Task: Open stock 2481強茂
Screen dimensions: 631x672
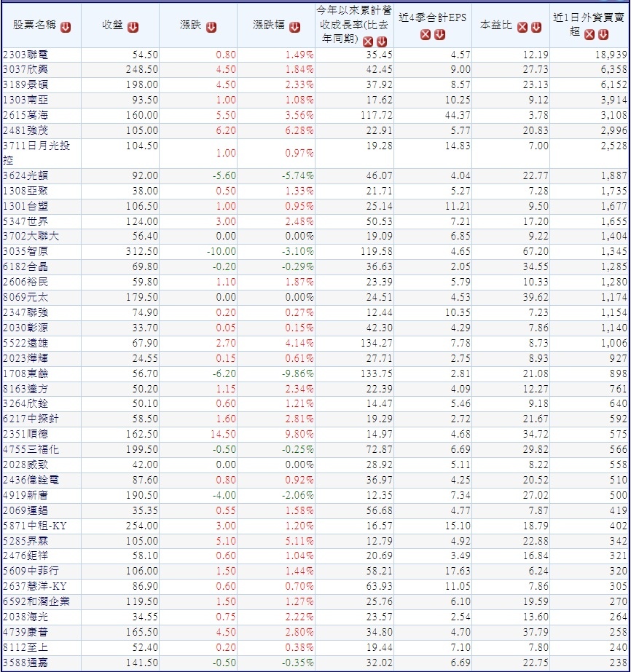Action: point(26,131)
